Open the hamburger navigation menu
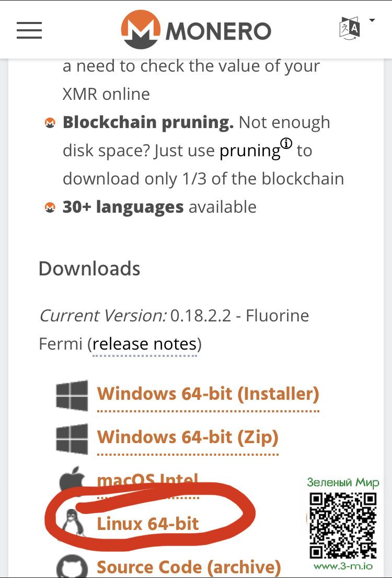The height and width of the screenshot is (578, 392). pyautogui.click(x=29, y=30)
